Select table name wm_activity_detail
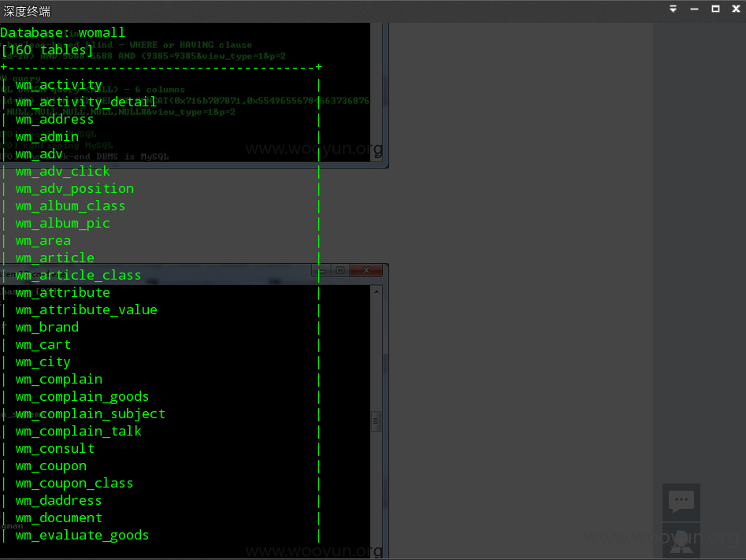Viewport: 746px width, 560px height. tap(86, 102)
